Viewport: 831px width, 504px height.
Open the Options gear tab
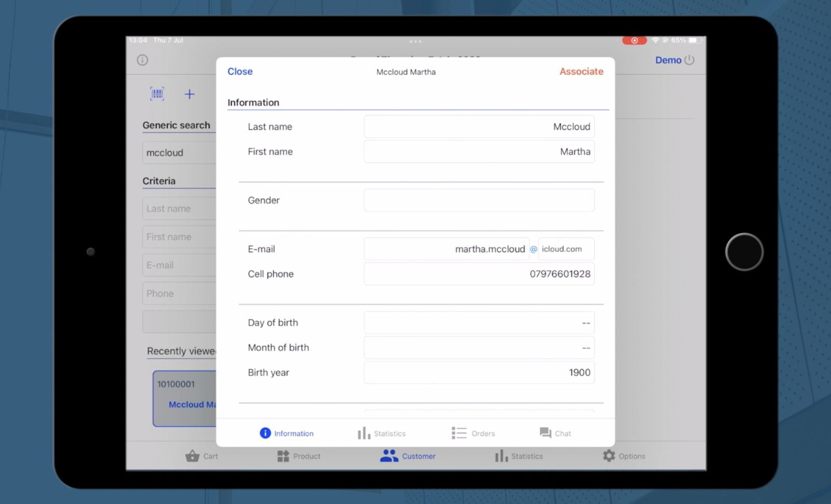[x=624, y=456]
